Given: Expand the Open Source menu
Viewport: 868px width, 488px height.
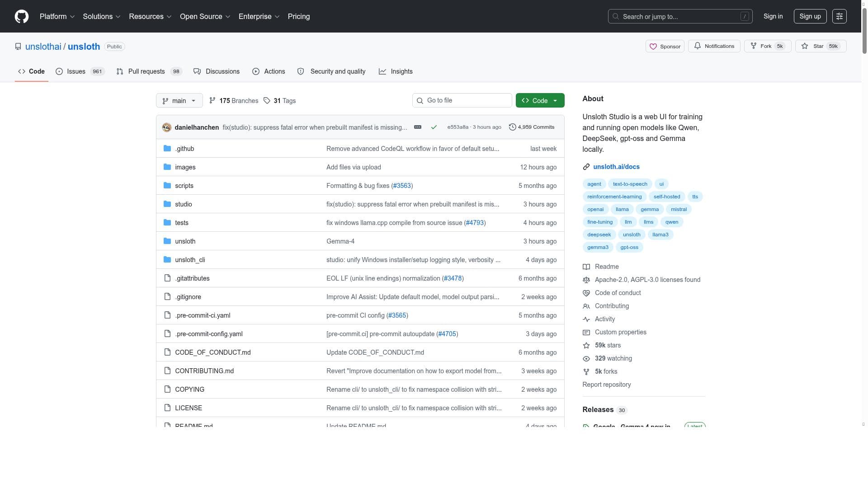Looking at the screenshot, I should pos(205,16).
